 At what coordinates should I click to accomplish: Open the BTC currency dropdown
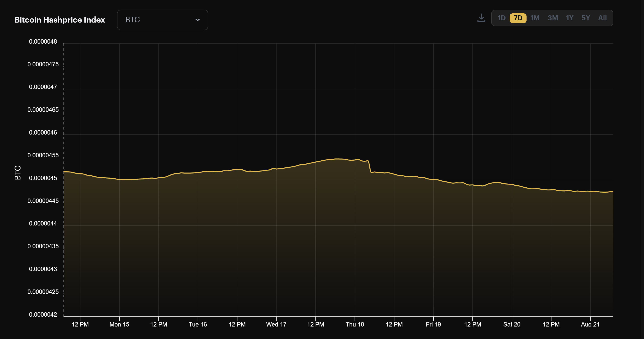click(x=163, y=20)
